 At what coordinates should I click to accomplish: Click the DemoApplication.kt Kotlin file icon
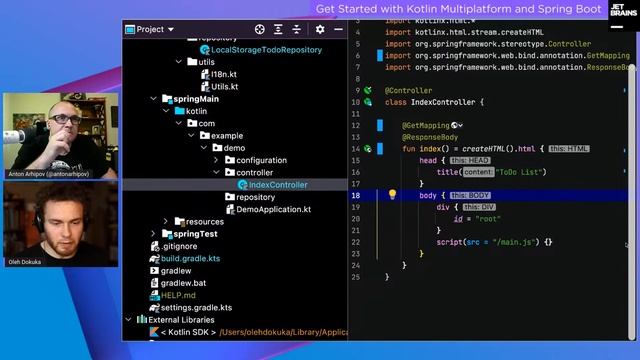[230, 209]
